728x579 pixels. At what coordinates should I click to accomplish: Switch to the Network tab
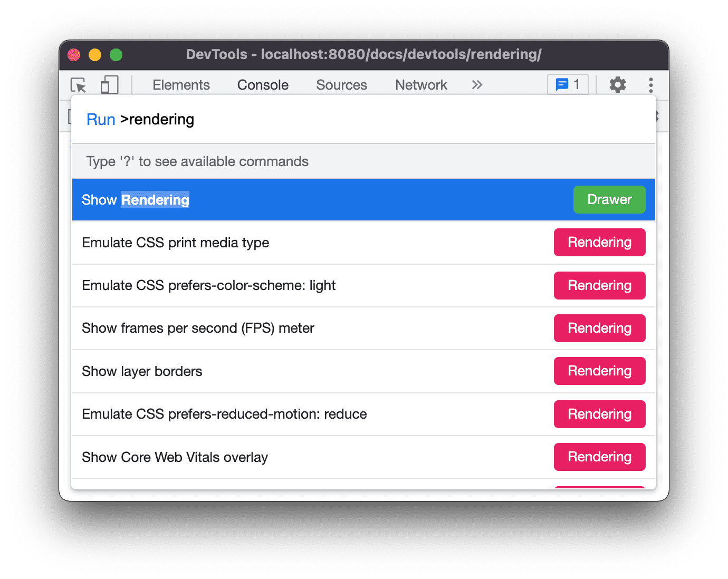[x=420, y=84]
